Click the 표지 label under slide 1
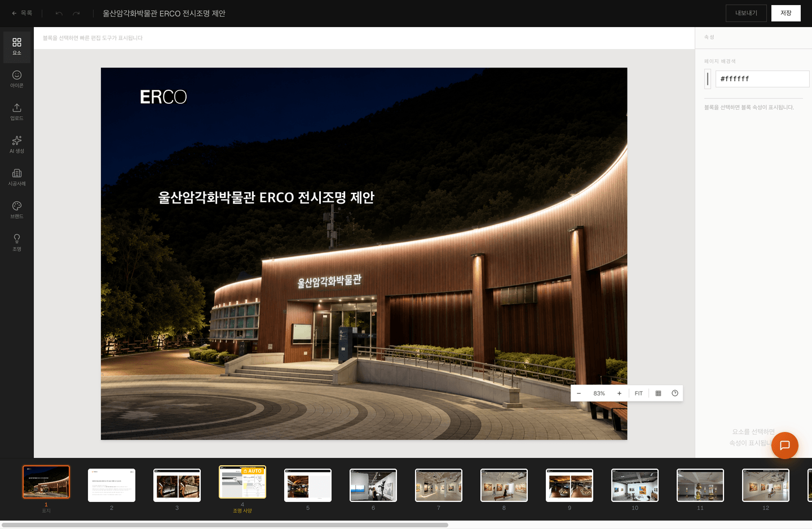The height and width of the screenshot is (529, 812). [x=46, y=511]
